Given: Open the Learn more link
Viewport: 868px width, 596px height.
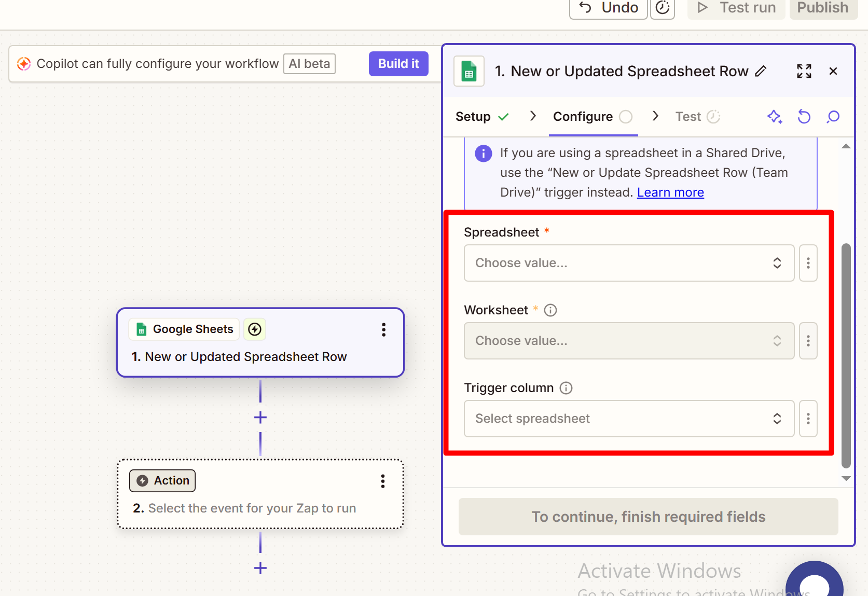Looking at the screenshot, I should tap(670, 192).
